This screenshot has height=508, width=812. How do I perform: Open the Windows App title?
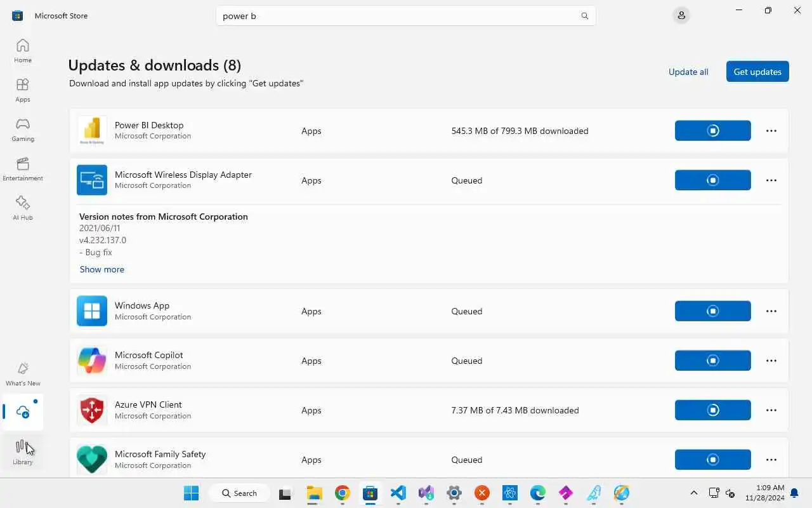click(x=142, y=305)
